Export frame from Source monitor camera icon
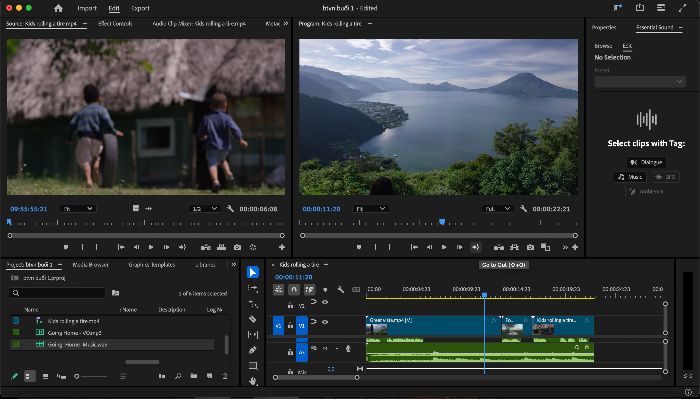The width and height of the screenshot is (700, 399). 238,247
